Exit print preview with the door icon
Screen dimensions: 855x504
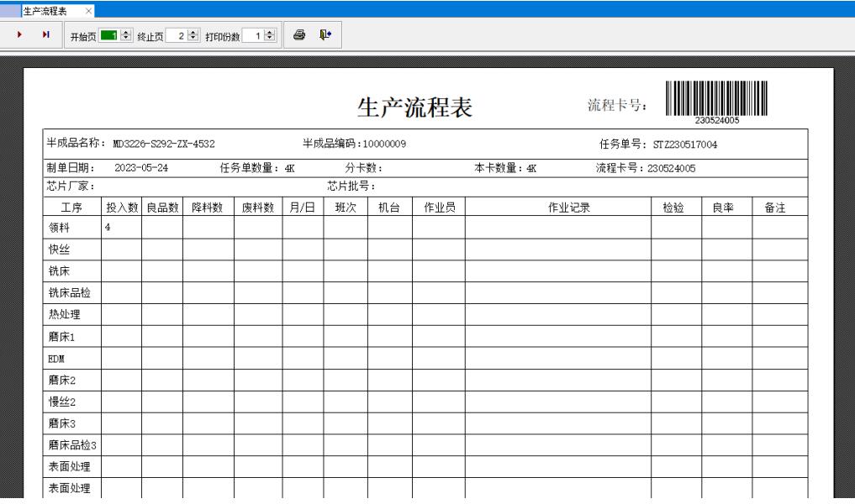click(x=325, y=34)
